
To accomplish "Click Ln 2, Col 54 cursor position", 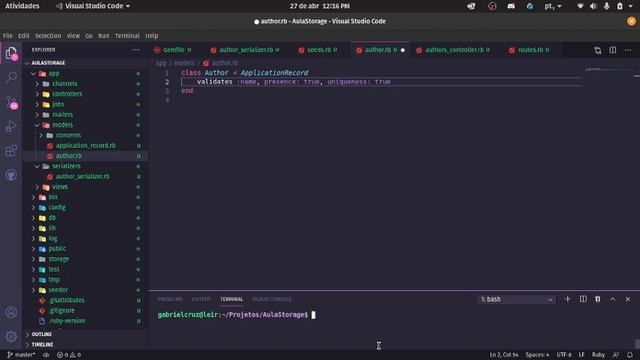I will pos(504,355).
